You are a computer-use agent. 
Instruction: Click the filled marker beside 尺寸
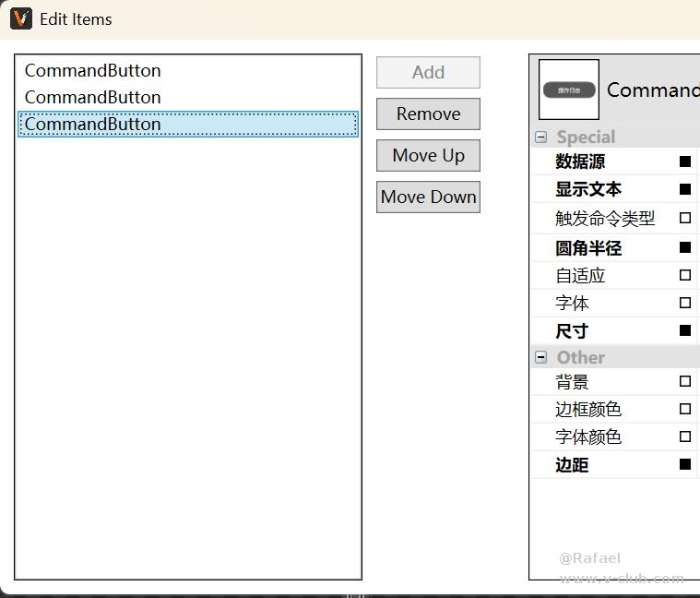685,330
